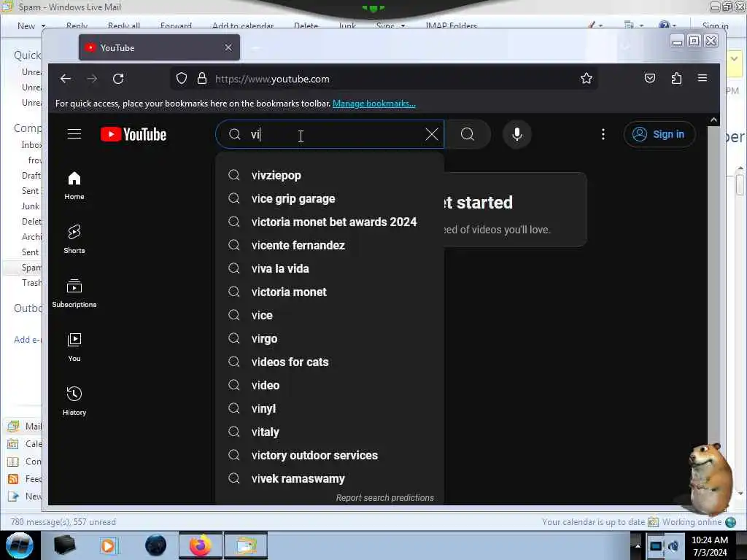Image resolution: width=747 pixels, height=560 pixels.
Task: Select the YouTube tab
Action: tap(159, 47)
